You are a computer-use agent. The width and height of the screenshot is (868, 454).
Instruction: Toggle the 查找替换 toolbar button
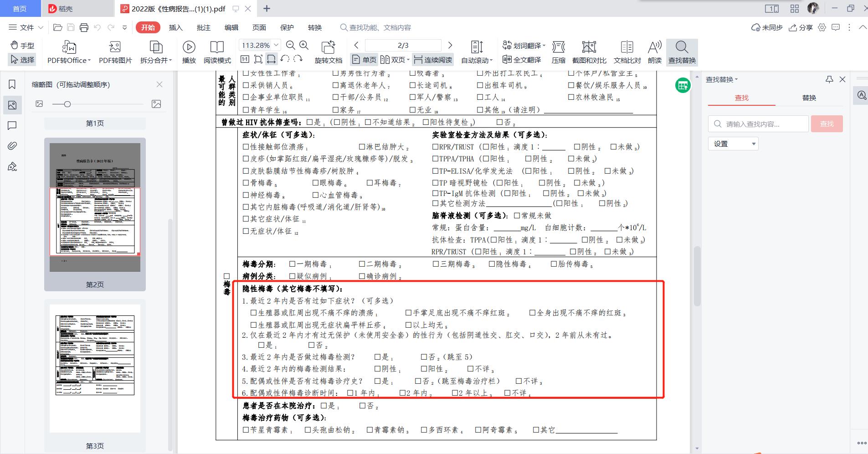tap(682, 52)
